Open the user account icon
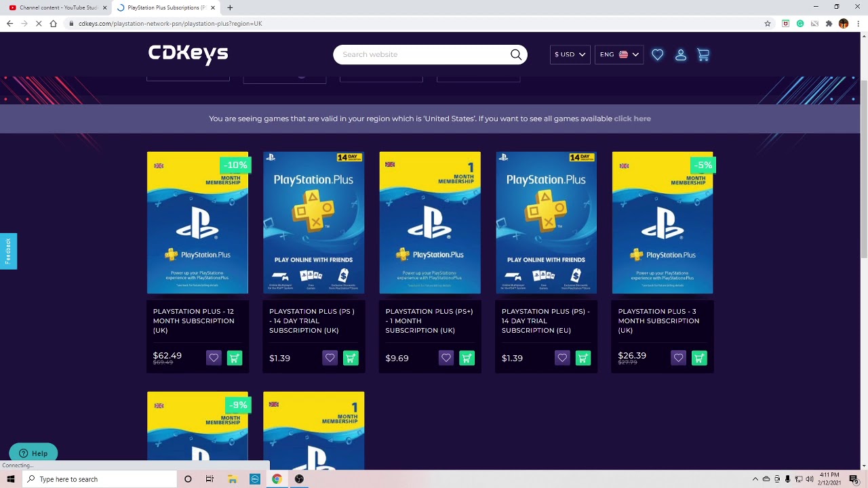 [x=681, y=55]
